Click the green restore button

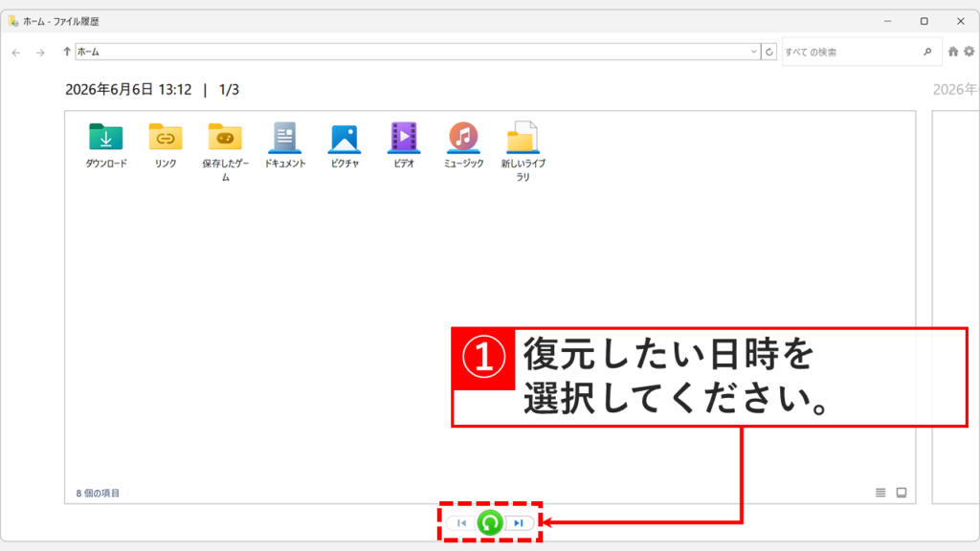(490, 523)
